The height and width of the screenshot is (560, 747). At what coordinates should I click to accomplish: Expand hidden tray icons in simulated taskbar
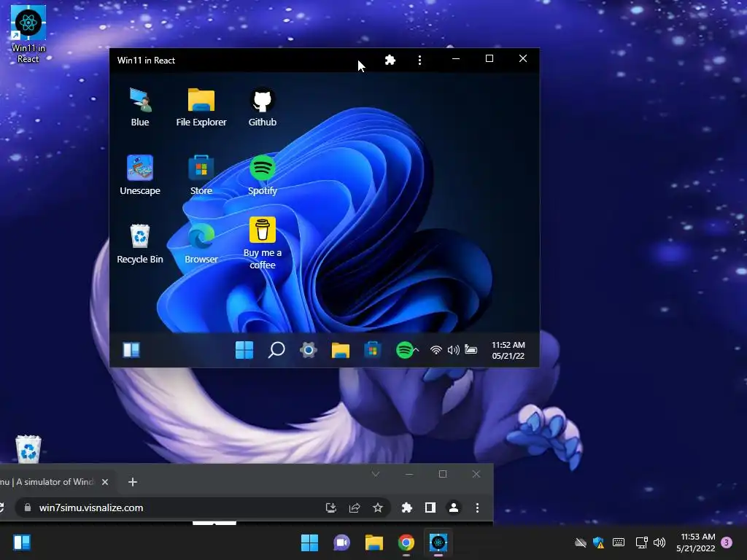pos(417,350)
